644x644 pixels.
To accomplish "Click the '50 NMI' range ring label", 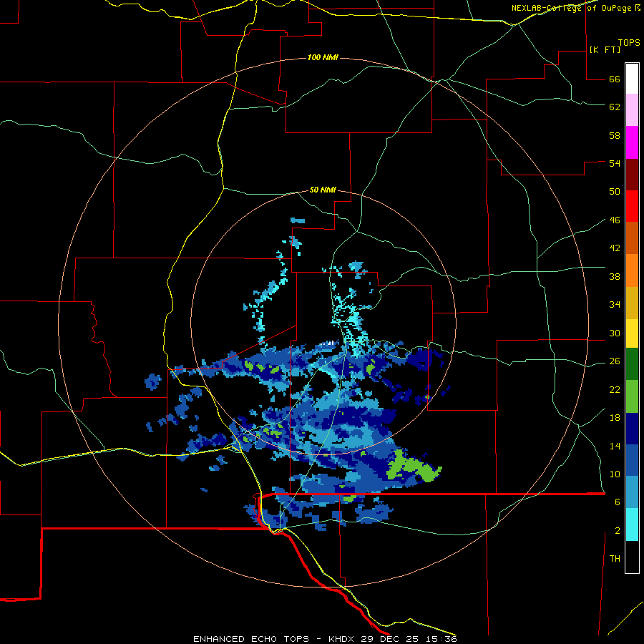I will 323,190.
